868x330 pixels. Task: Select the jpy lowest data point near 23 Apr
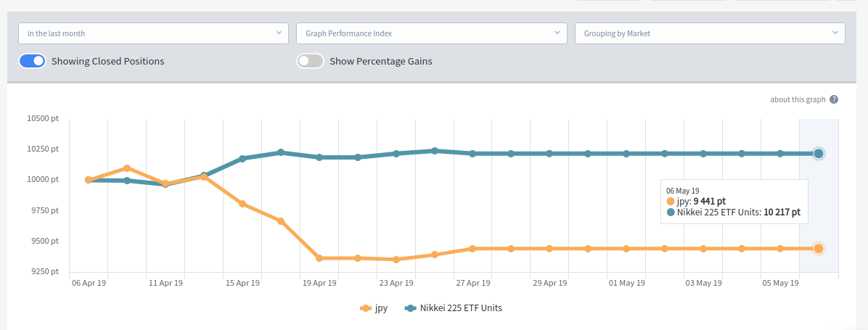coord(396,260)
